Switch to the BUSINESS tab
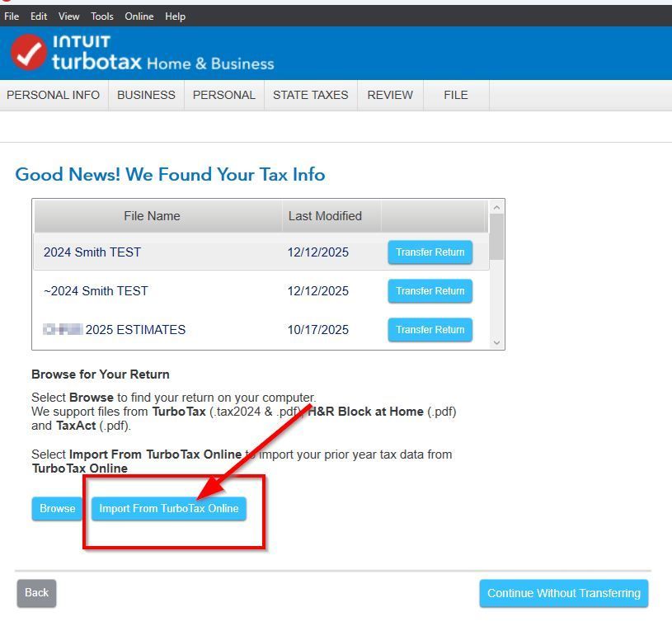This screenshot has height=631, width=672. (146, 95)
